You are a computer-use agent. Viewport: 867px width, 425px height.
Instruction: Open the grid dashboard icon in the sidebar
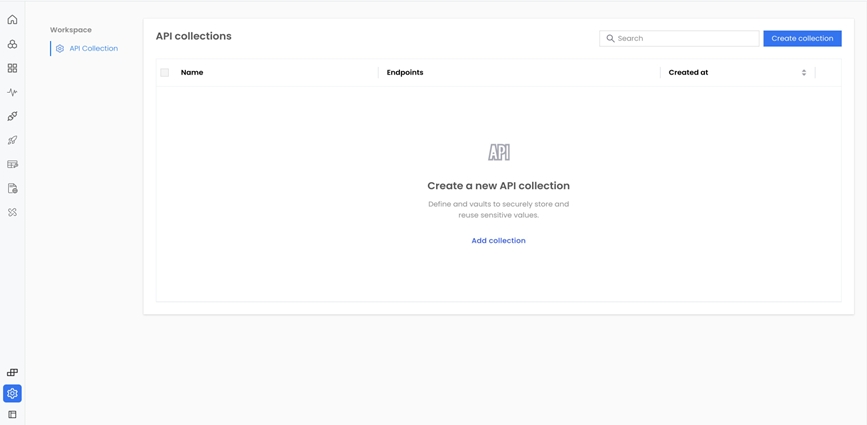[x=12, y=68]
